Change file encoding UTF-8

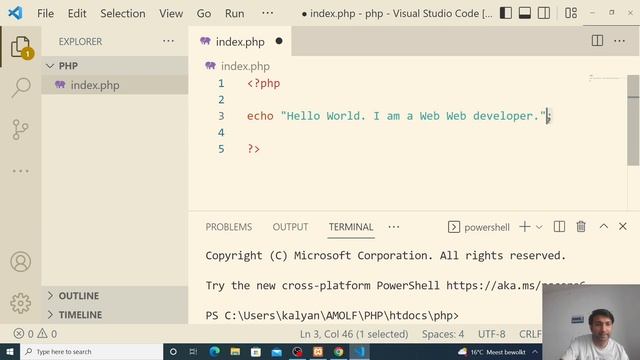(491, 334)
